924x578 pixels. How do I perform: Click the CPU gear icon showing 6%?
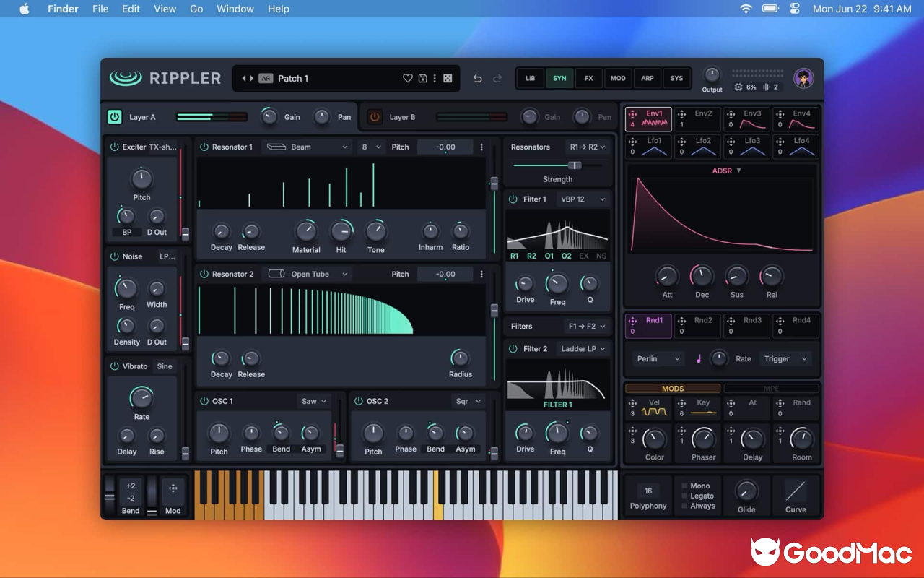tap(738, 87)
